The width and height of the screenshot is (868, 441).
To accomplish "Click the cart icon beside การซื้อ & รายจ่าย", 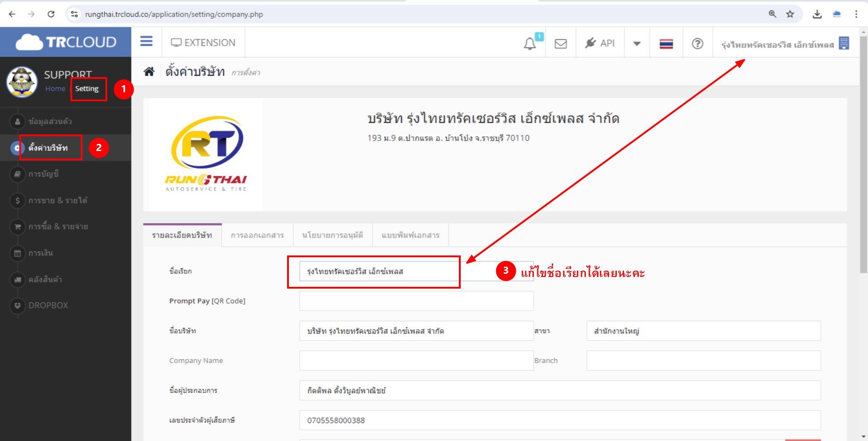I will coord(17,227).
